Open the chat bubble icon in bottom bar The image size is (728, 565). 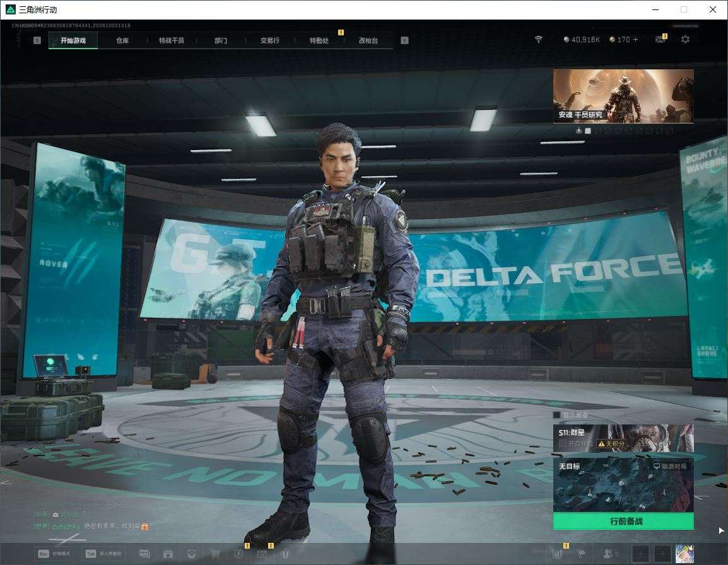(x=144, y=554)
